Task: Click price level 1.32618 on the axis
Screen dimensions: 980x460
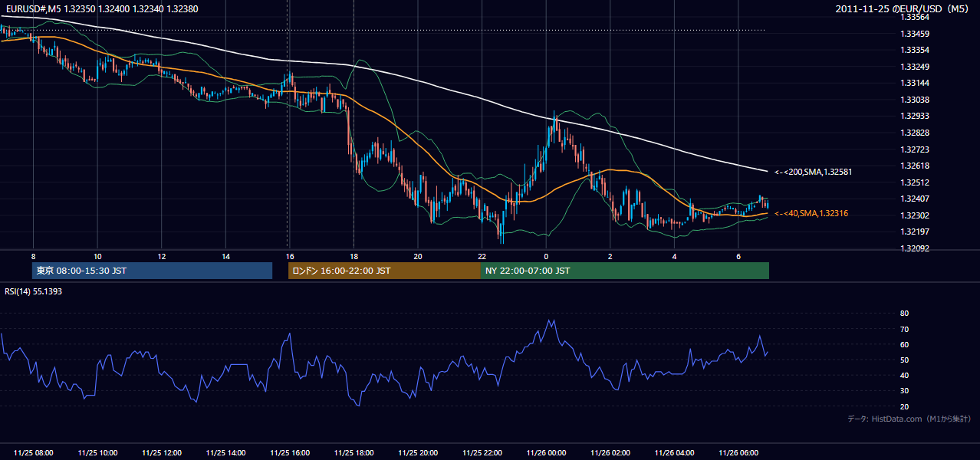Action: 916,166
